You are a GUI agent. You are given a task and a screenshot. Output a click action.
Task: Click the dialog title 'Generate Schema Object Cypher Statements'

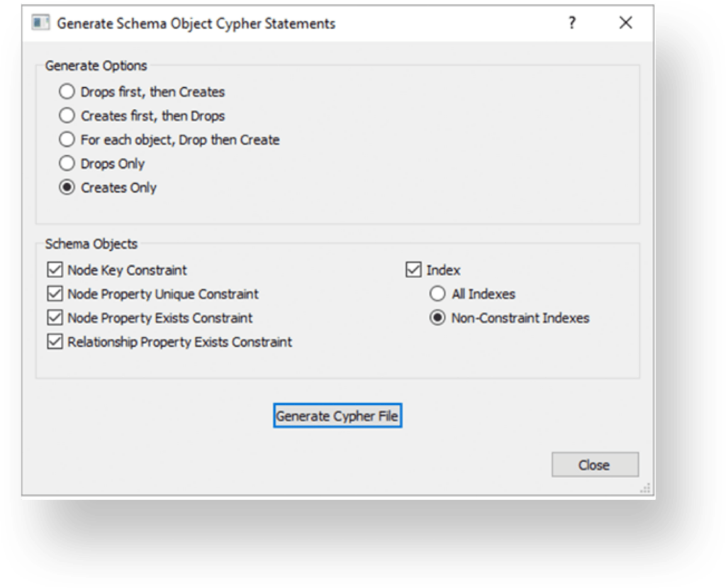[x=196, y=23]
